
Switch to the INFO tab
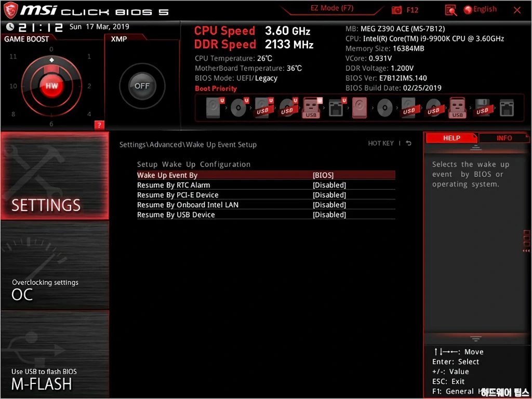[x=504, y=138]
